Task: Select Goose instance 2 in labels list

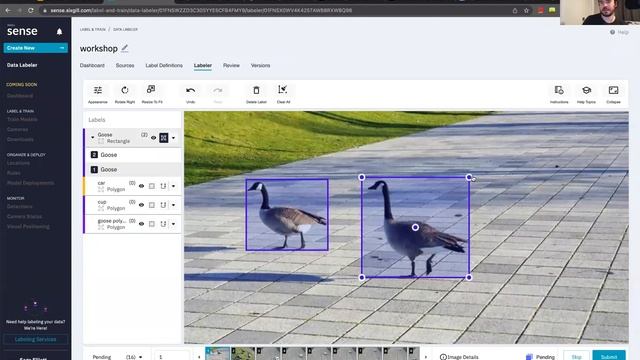Action: [133, 155]
